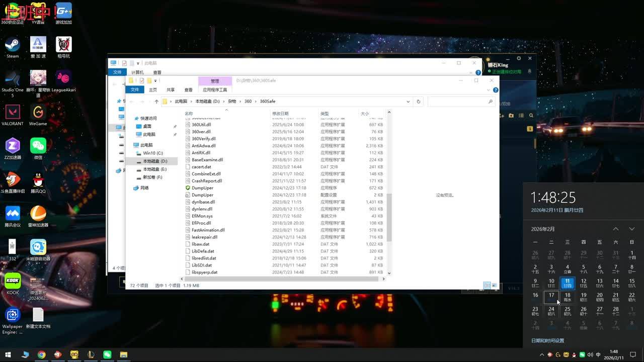Screen dimensions: 644x362
Task: Open the address bar history dropdown
Action: [408, 102]
